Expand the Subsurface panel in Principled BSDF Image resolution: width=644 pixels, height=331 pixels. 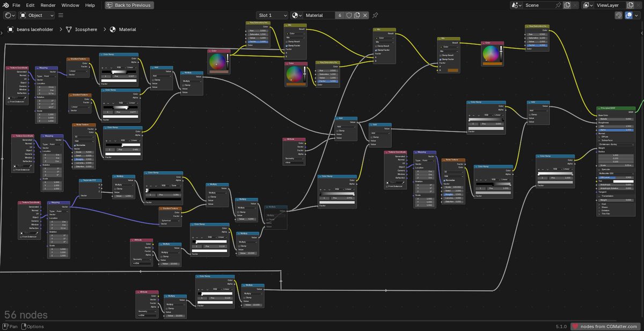tap(599, 140)
